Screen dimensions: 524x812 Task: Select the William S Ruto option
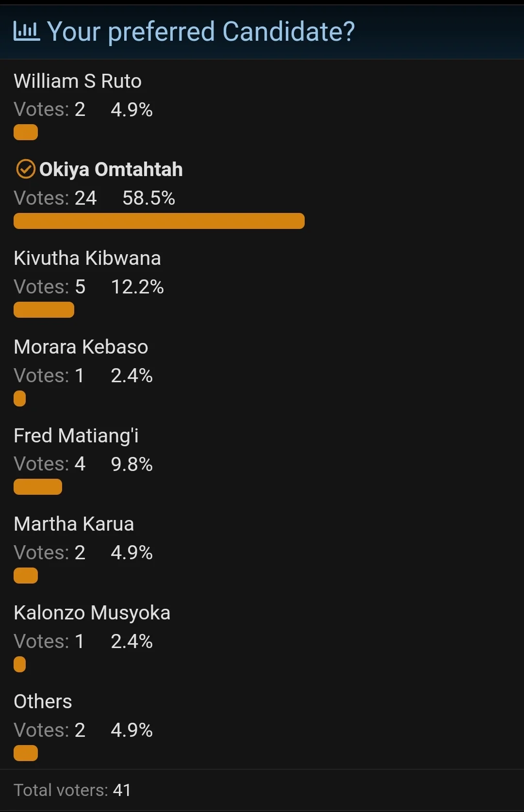coord(78,81)
